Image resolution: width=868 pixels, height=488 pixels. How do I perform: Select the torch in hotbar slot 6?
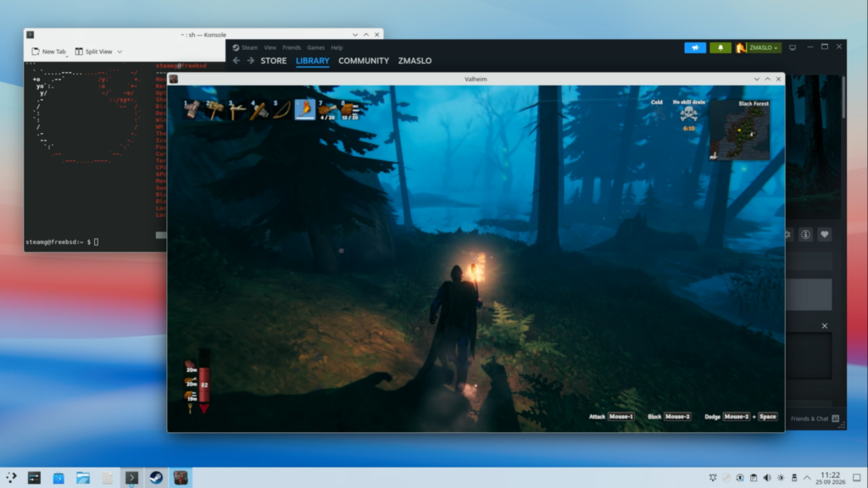coord(305,109)
